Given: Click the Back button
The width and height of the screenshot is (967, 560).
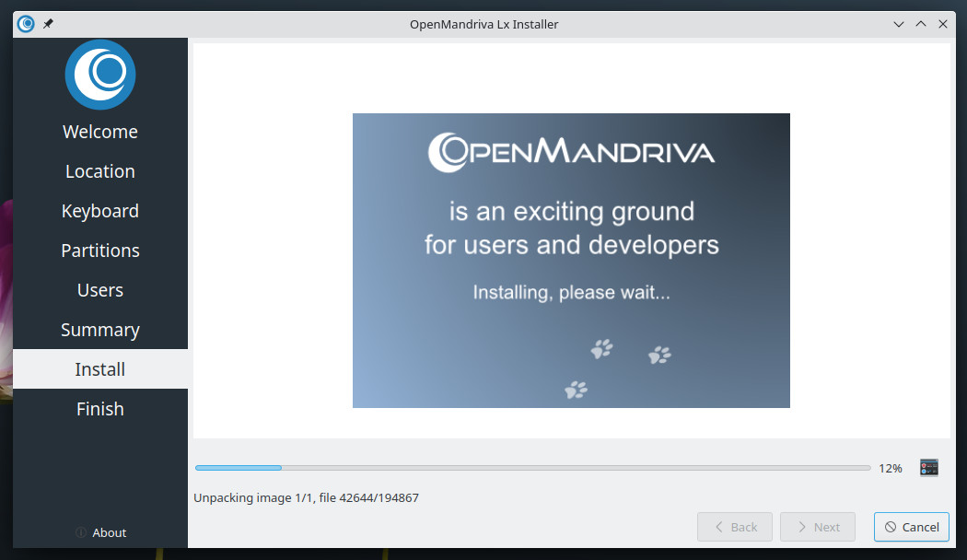Looking at the screenshot, I should pyautogui.click(x=735, y=527).
